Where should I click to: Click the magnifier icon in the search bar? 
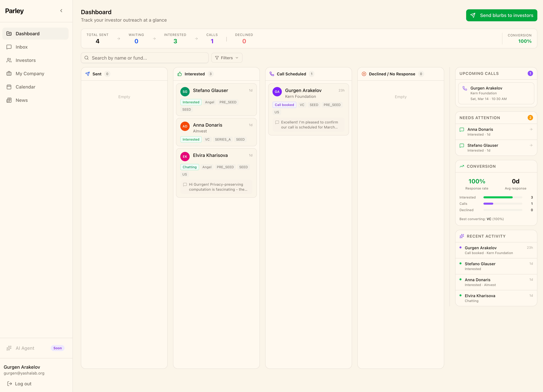[x=87, y=58]
